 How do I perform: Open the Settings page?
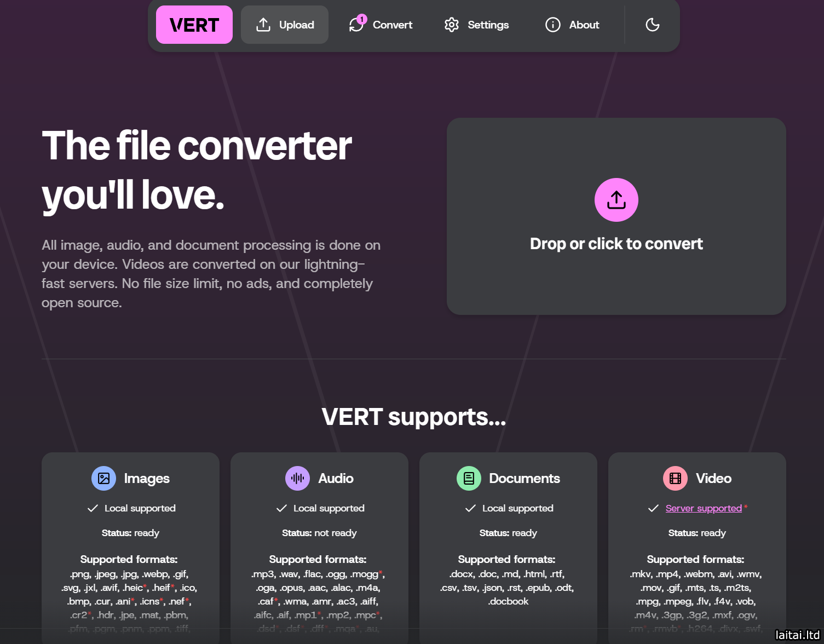pos(488,25)
